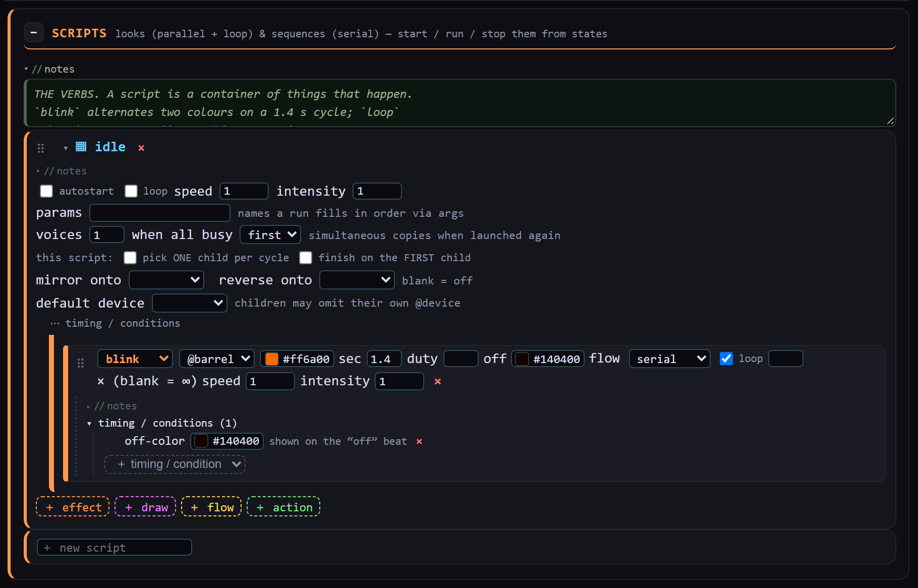Add a new effect

pos(73,507)
